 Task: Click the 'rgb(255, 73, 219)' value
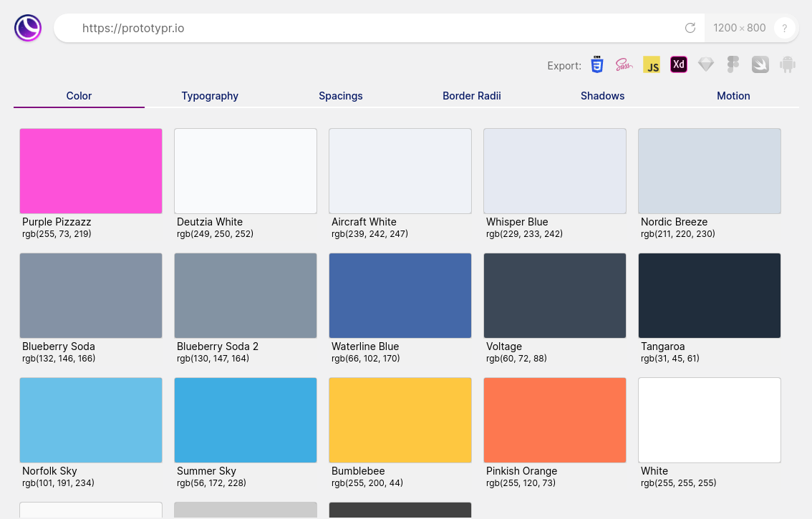point(57,233)
